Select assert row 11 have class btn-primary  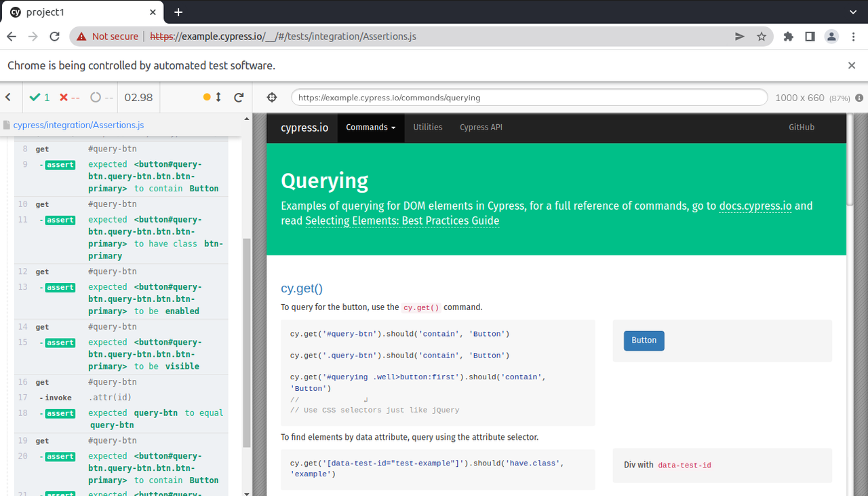coord(121,237)
